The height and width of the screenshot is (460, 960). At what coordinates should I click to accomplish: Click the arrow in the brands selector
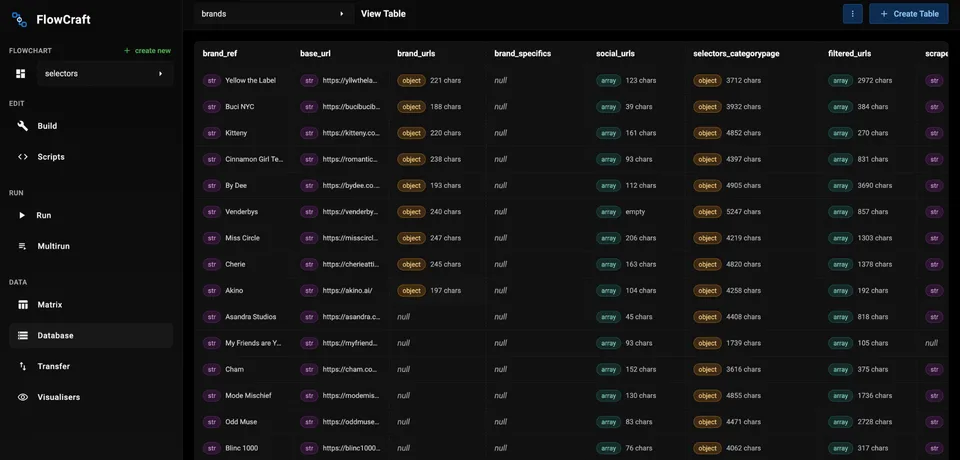(342, 13)
